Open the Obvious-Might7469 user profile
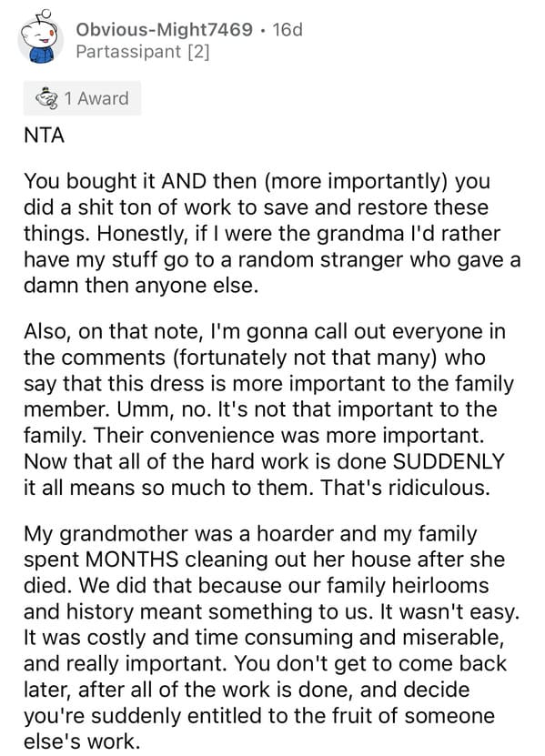 [164, 29]
